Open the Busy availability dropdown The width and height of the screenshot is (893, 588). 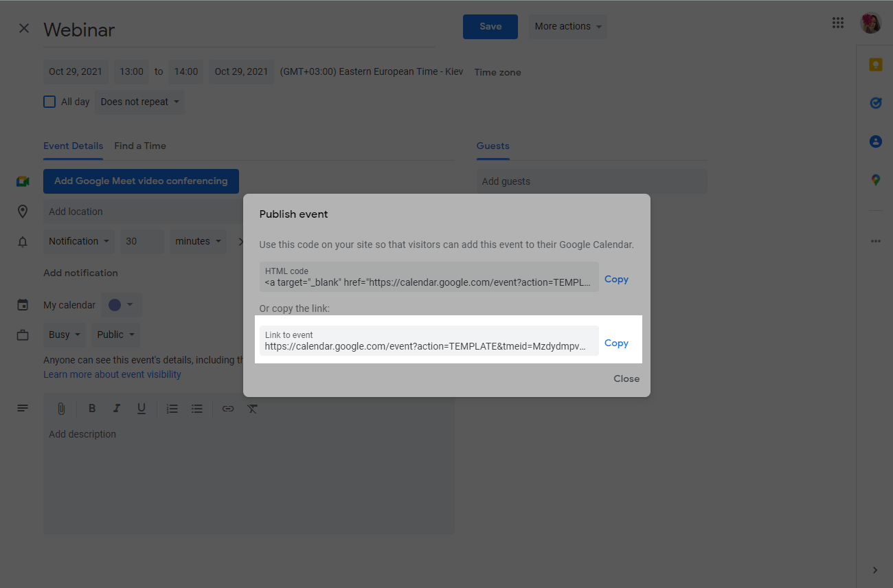(x=65, y=335)
